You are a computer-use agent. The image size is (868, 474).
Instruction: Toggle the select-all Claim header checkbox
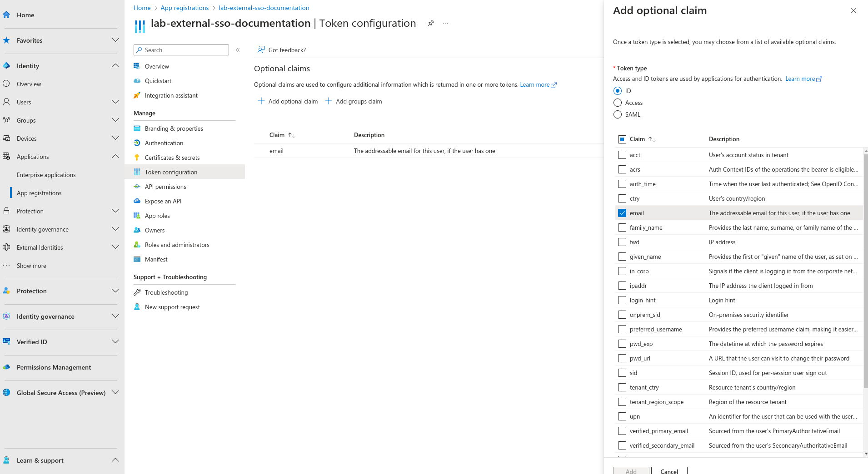click(x=622, y=139)
